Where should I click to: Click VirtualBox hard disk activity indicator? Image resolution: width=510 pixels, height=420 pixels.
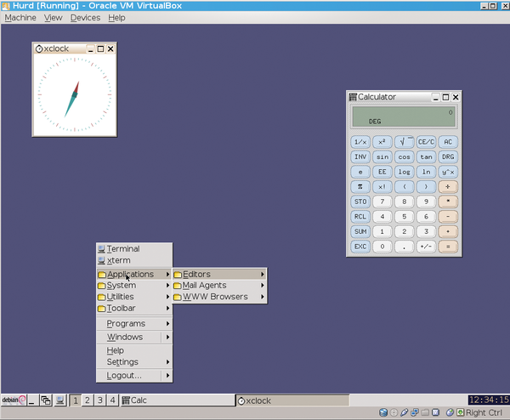pyautogui.click(x=383, y=412)
